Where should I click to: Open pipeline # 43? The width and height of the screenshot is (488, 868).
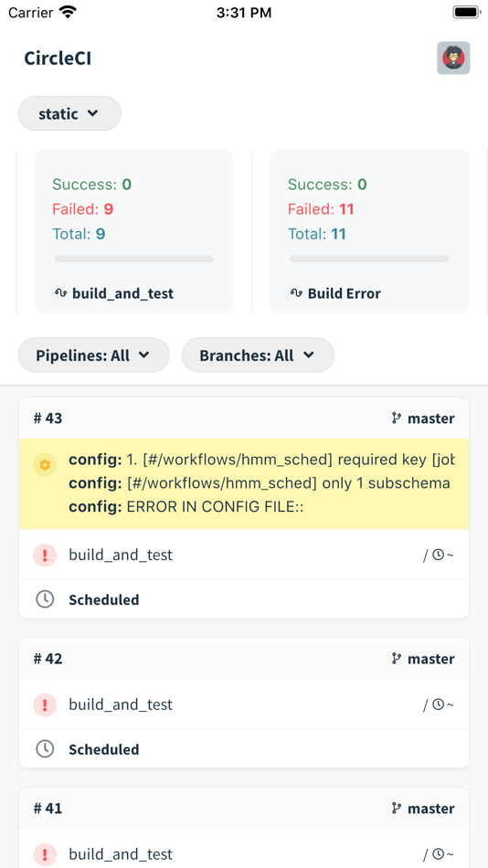(x=48, y=418)
